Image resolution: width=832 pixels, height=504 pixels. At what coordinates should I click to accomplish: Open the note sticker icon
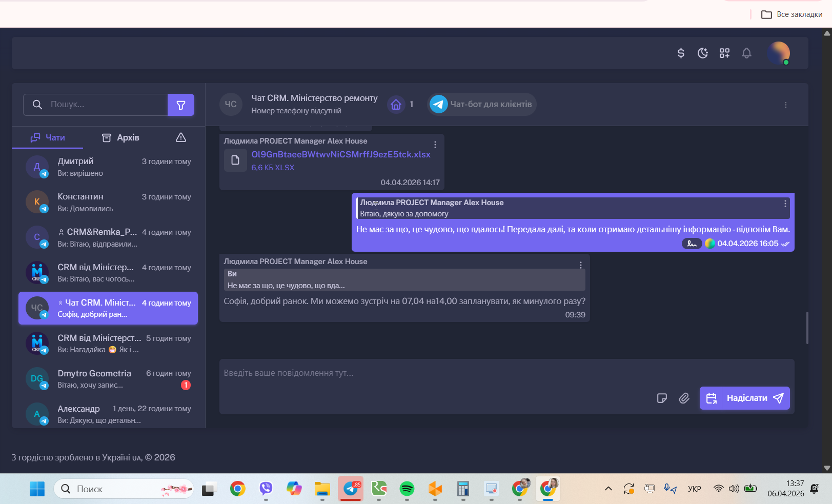pos(662,398)
